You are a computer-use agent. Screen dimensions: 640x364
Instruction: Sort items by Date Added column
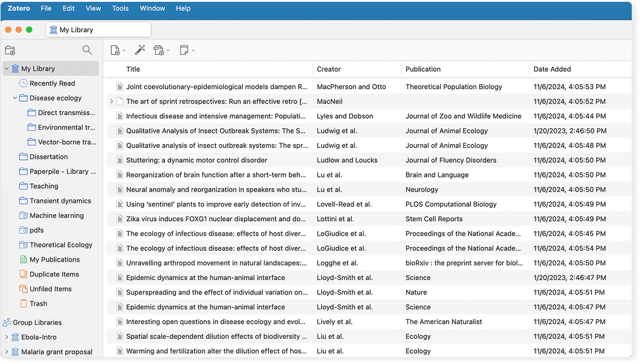pyautogui.click(x=552, y=70)
